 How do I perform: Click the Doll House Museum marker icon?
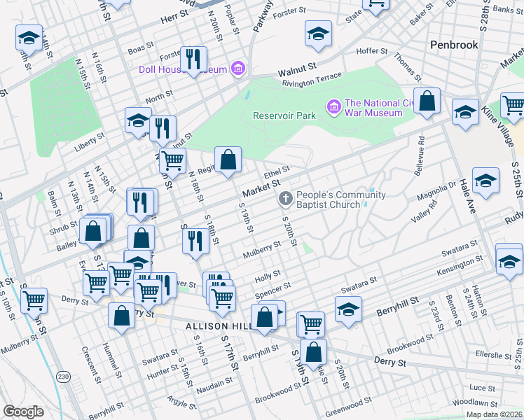tap(238, 69)
